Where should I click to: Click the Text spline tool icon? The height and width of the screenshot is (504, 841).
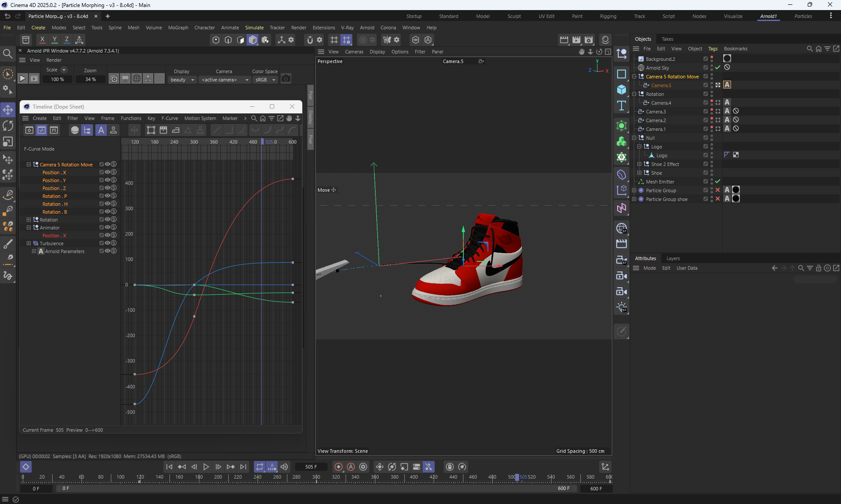[x=622, y=106]
